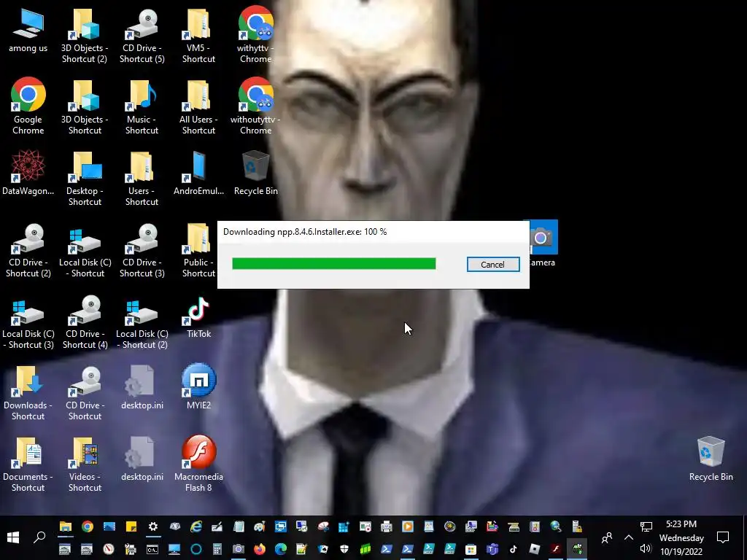The height and width of the screenshot is (560, 747).
Task: Open the People icon in taskbar
Action: coord(607,537)
